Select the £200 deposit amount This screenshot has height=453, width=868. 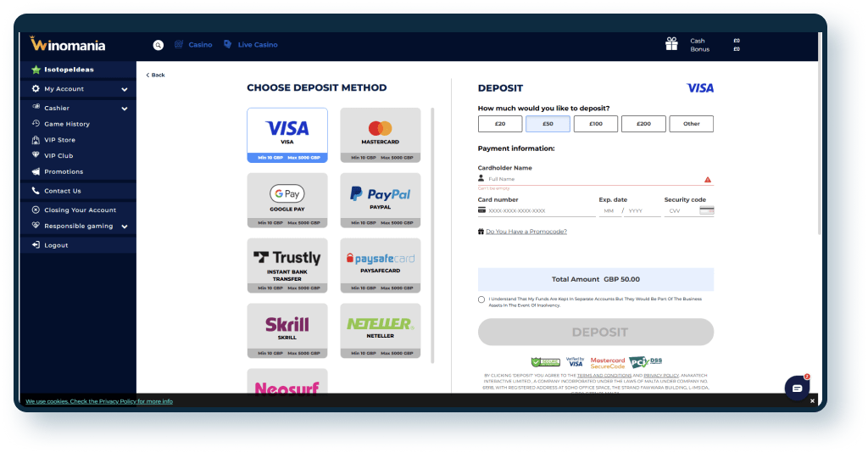(643, 124)
